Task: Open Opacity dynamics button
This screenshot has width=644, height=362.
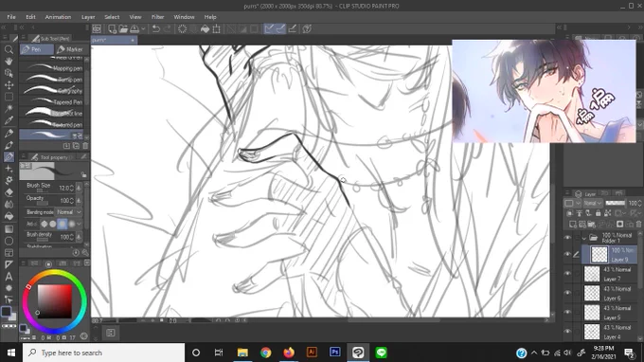Action: click(79, 201)
